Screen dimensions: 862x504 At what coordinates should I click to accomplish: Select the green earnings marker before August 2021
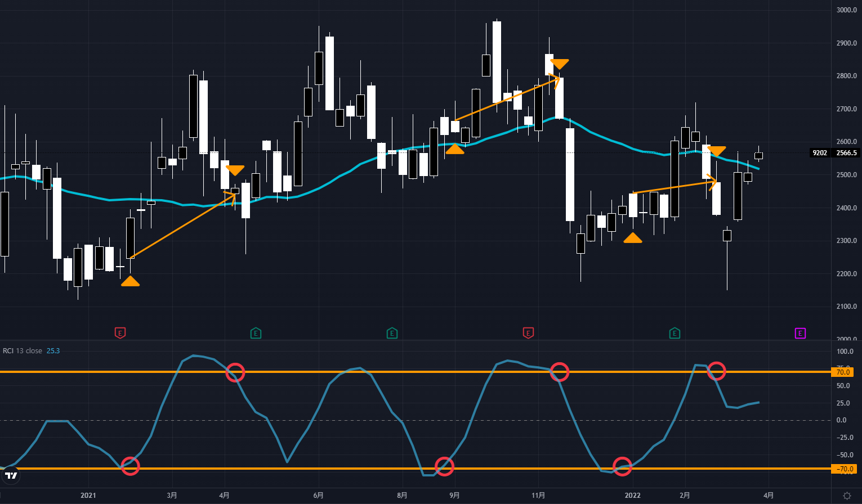tap(392, 333)
